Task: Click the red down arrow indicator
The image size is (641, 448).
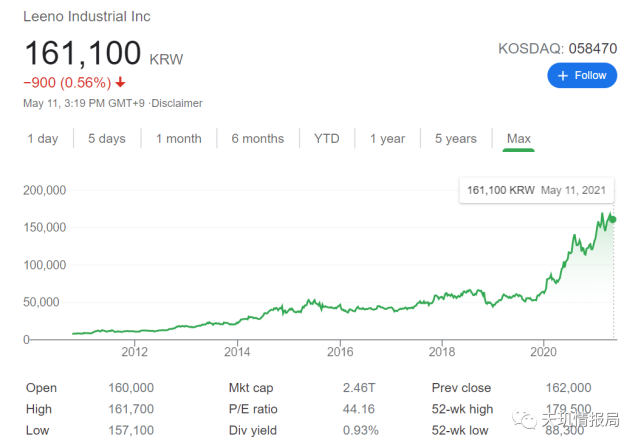Action: point(121,83)
